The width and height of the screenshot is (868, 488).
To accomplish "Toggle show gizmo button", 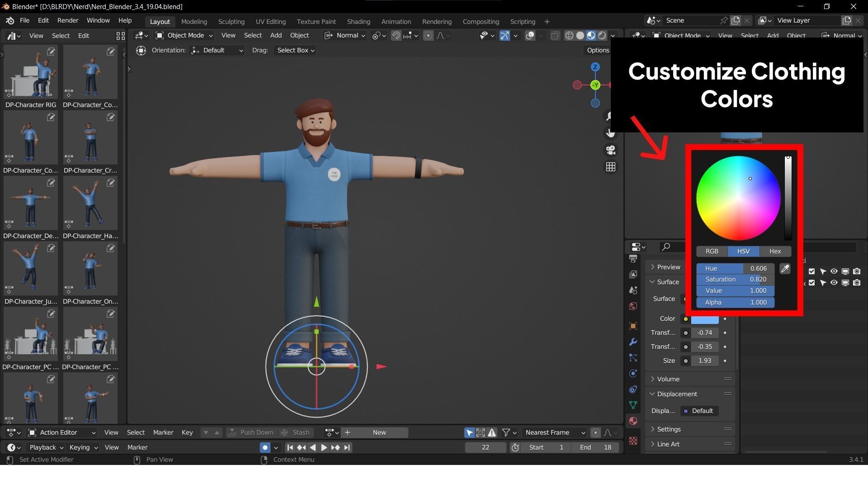I will click(x=505, y=36).
